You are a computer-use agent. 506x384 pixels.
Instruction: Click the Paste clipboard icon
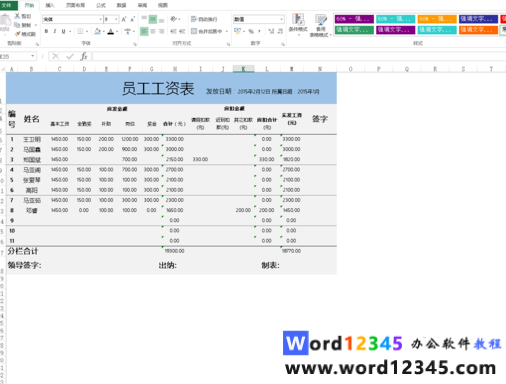point(5,21)
